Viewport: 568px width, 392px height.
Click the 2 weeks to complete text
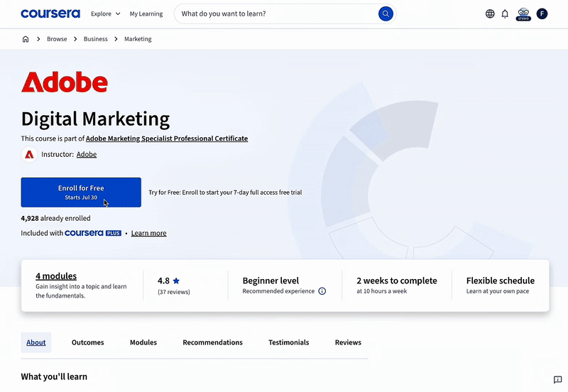pos(397,281)
